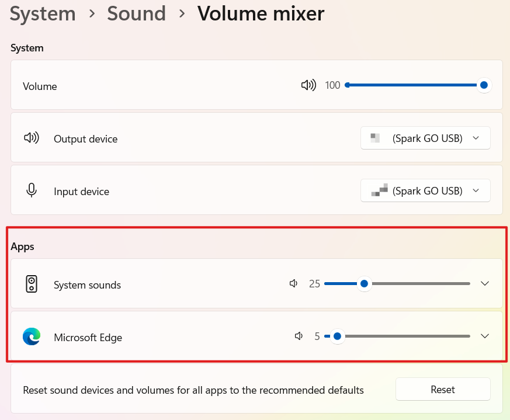Click the pixelated icon in Output device dropdown
510x420 pixels.
click(375, 138)
